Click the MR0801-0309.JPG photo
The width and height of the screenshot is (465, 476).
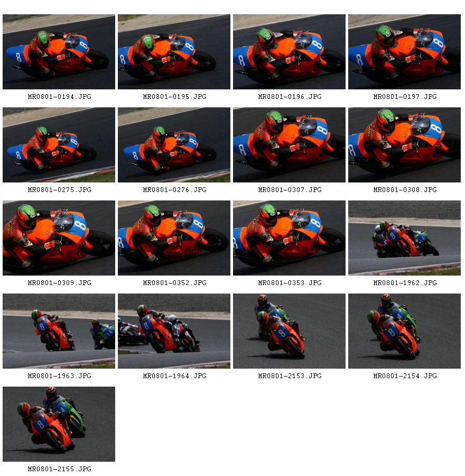[x=59, y=238]
